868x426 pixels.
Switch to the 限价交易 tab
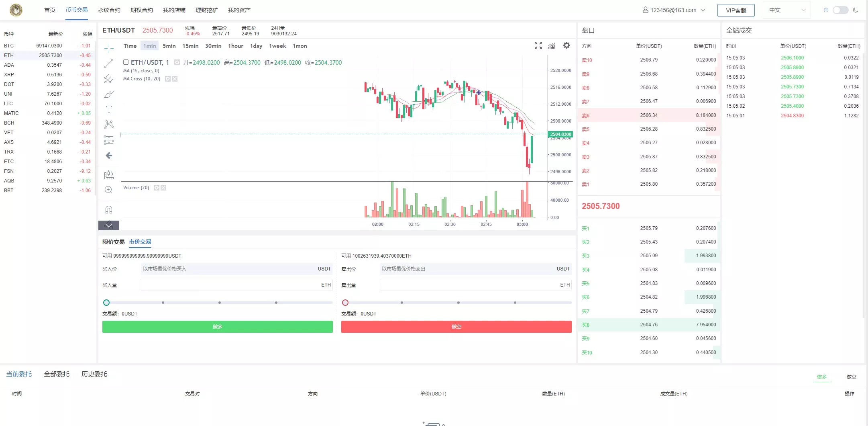[113, 242]
